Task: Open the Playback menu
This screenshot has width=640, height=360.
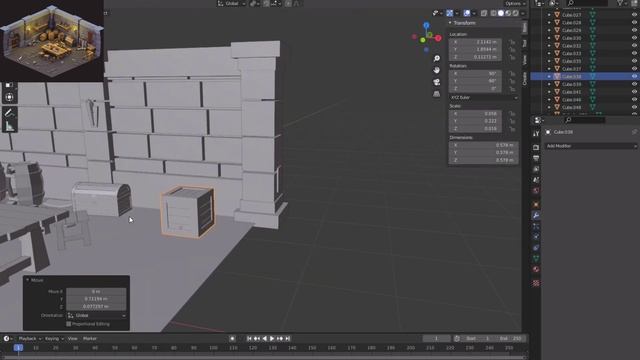Action: [x=29, y=338]
